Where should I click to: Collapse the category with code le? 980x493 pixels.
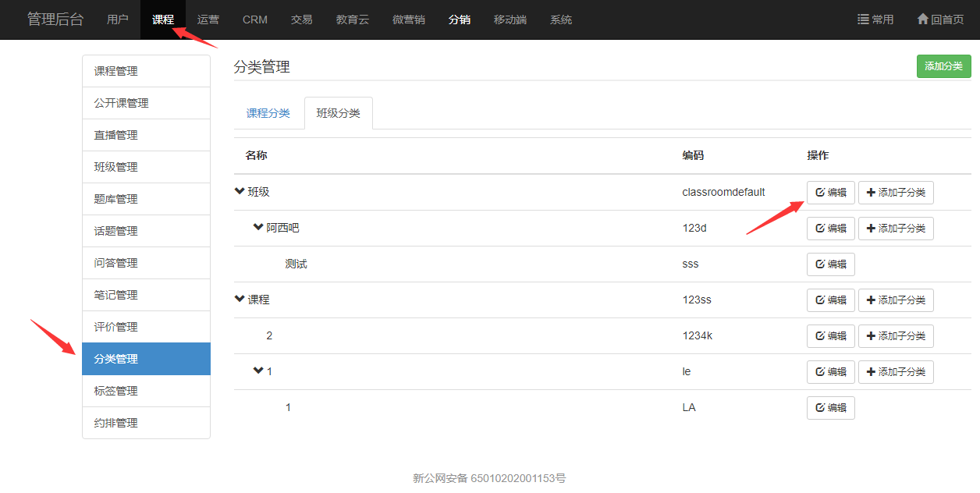click(258, 371)
